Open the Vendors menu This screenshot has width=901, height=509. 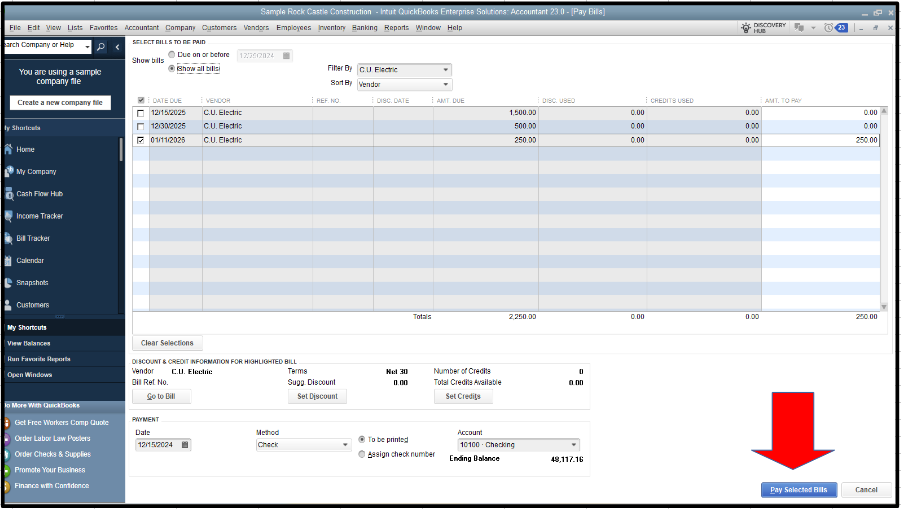pyautogui.click(x=256, y=28)
